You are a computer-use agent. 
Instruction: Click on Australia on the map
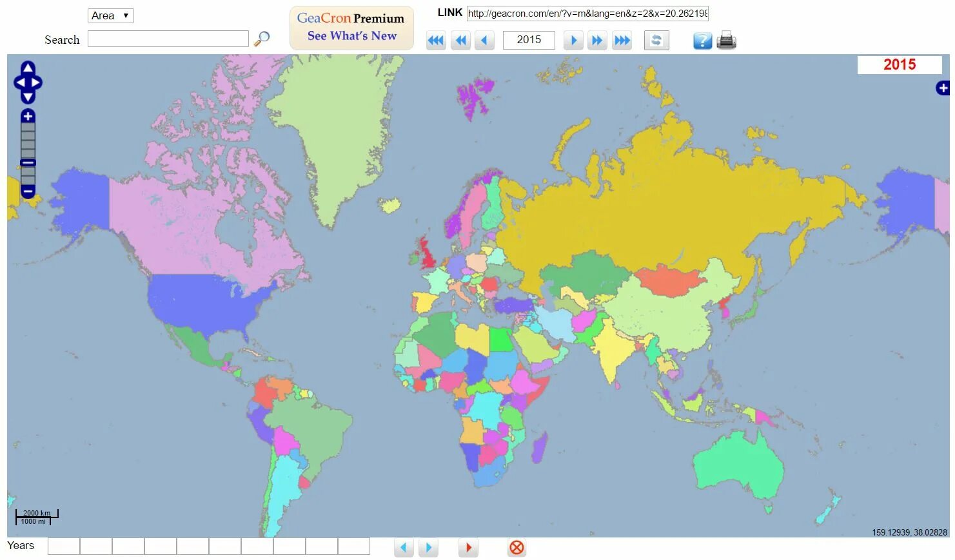pyautogui.click(x=738, y=465)
